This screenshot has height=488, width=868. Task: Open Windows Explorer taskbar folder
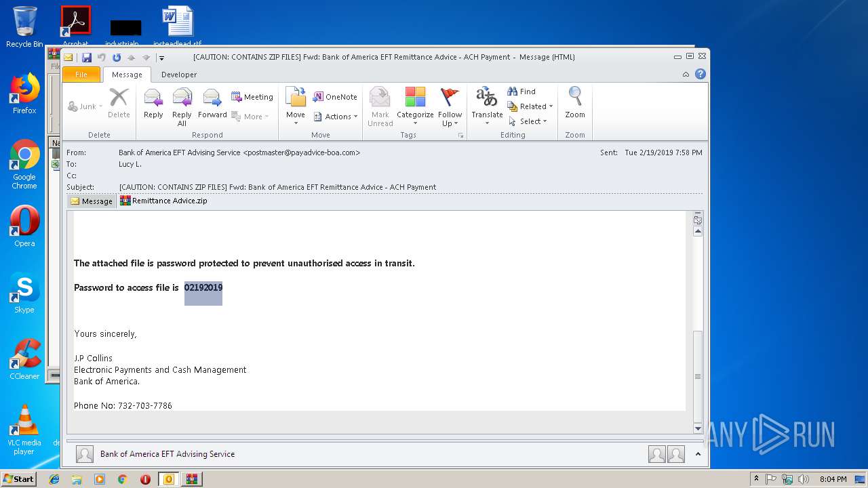pyautogui.click(x=77, y=479)
